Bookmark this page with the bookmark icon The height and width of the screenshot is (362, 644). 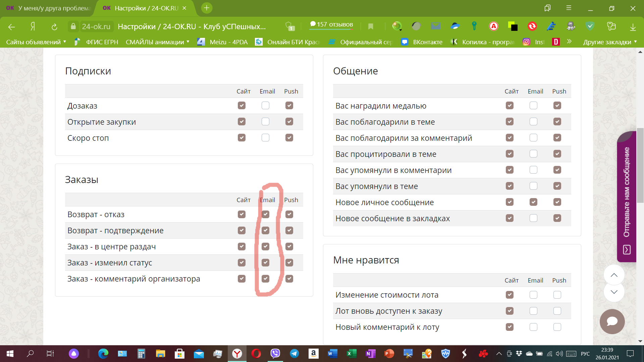371,26
